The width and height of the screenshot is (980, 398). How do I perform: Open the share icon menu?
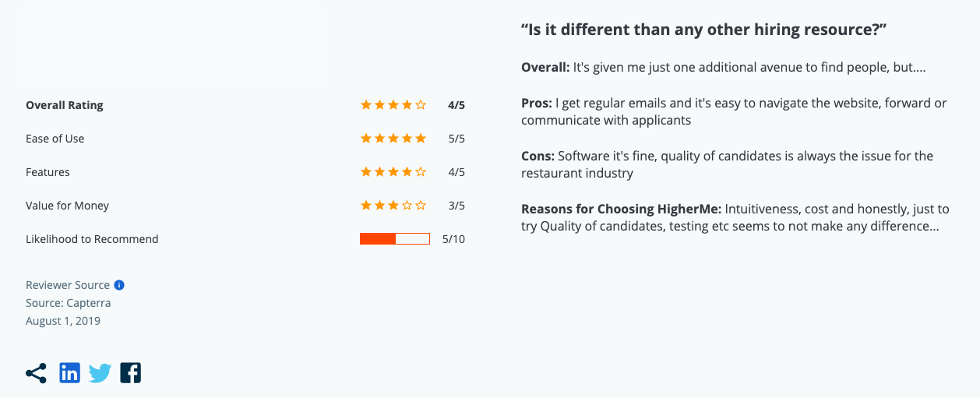(36, 373)
